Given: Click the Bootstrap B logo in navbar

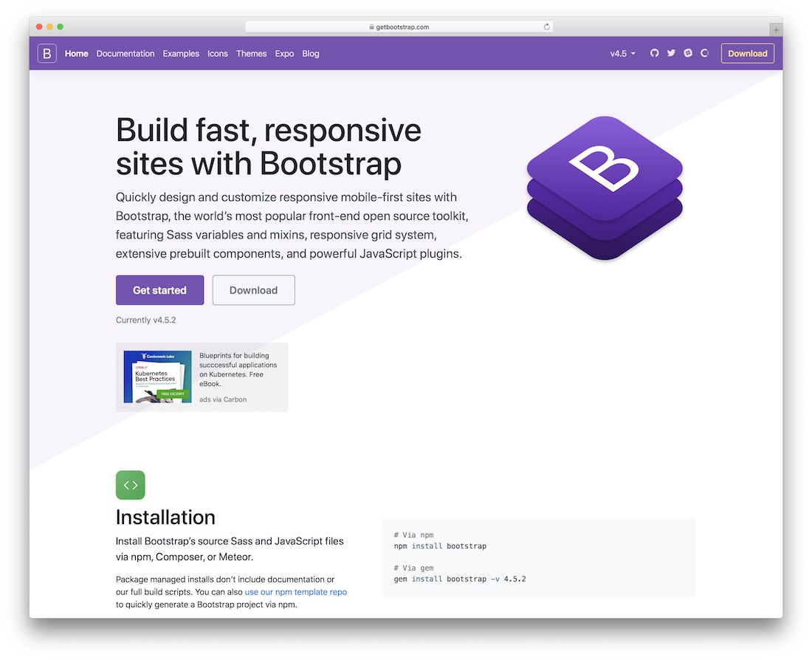Looking at the screenshot, I should [x=47, y=53].
